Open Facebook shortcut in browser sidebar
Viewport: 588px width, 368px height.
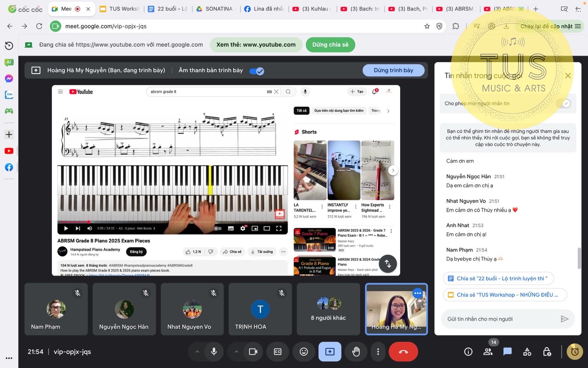9,167
